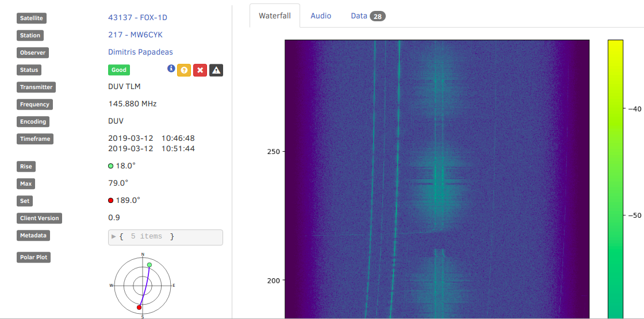Mark observation as unknown with yellow question button
644x319 pixels.
(x=184, y=70)
